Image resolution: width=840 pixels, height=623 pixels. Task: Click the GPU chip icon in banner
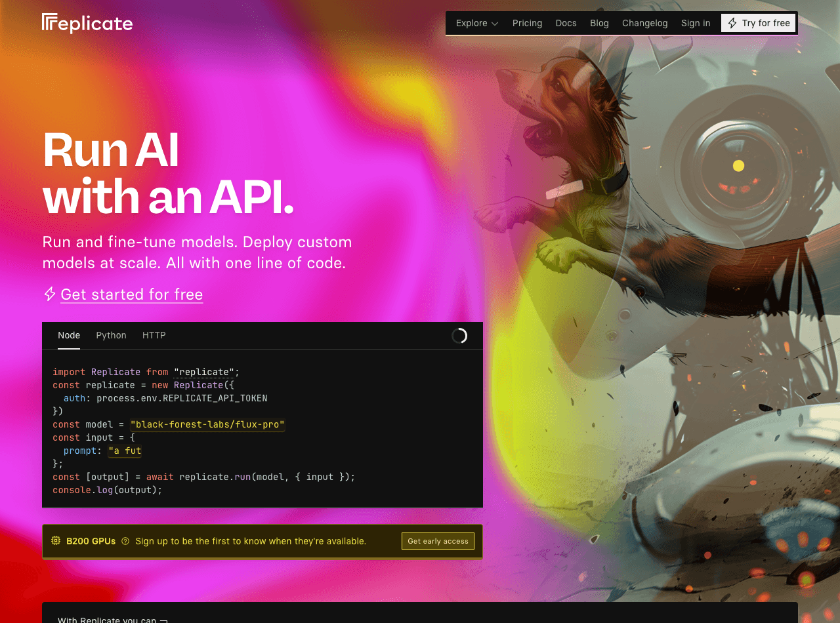pos(56,541)
